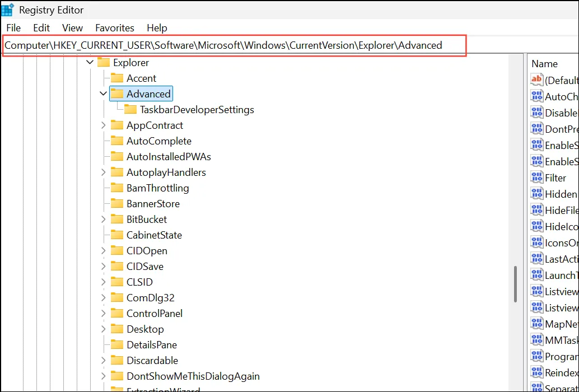This screenshot has height=392, width=579.
Task: Select the Advanced folder icon
Action: 117,94
